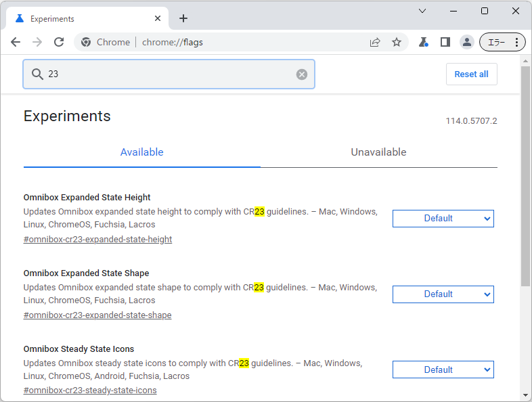Switch to the Available tab

pyautogui.click(x=142, y=152)
